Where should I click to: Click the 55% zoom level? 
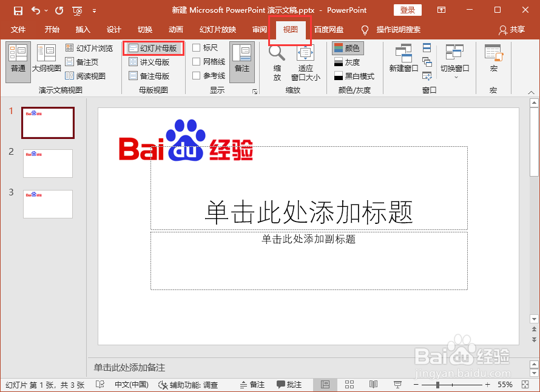(x=505, y=385)
